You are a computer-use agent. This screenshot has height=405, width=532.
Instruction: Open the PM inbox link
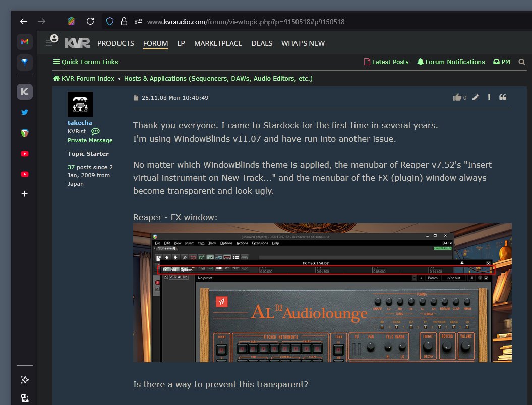coord(501,62)
